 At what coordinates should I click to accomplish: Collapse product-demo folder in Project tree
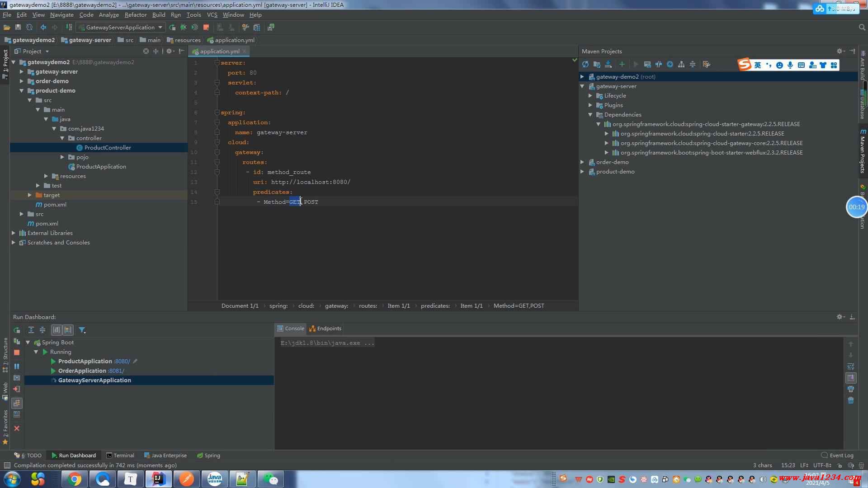[21, 90]
